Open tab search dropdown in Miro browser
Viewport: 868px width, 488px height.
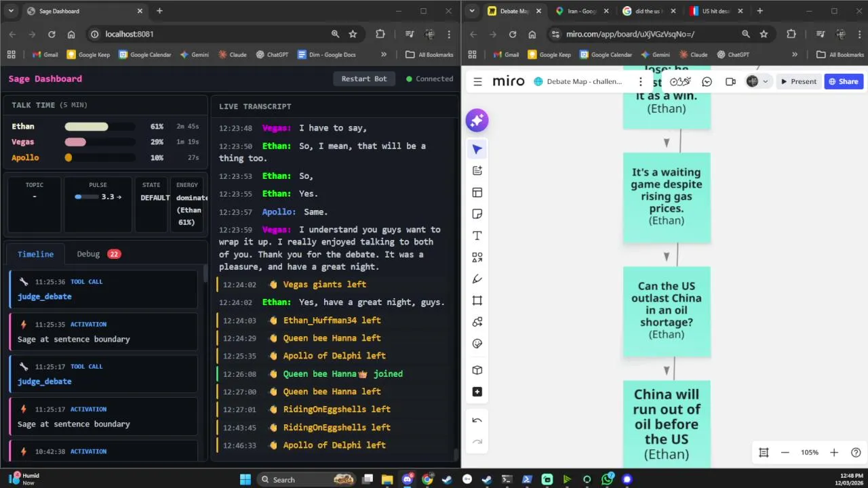pos(472,11)
